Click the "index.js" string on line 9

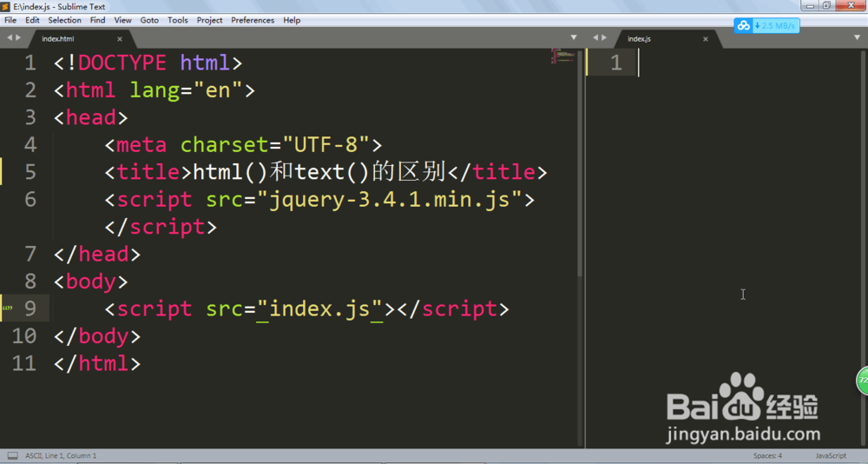pos(319,308)
